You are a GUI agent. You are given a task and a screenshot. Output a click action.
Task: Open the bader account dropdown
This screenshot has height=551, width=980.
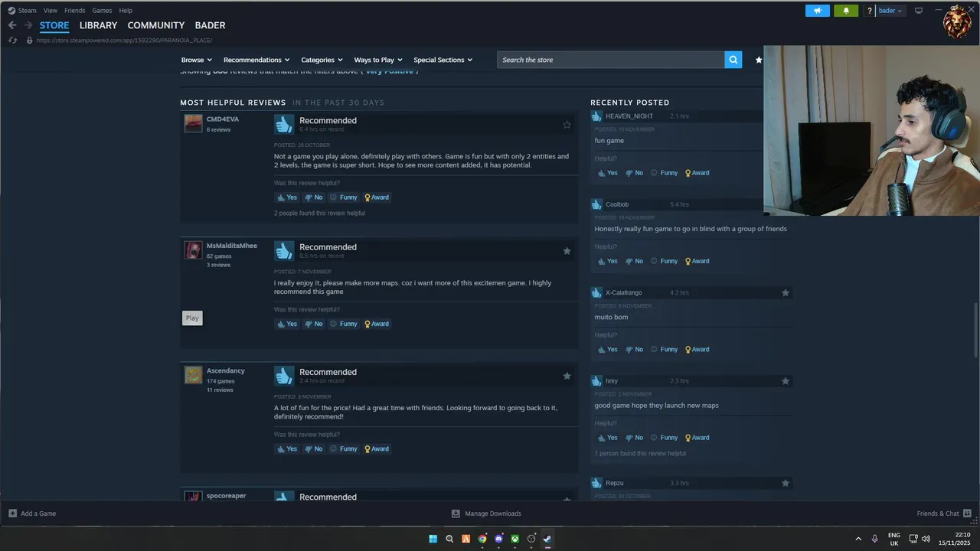click(890, 11)
